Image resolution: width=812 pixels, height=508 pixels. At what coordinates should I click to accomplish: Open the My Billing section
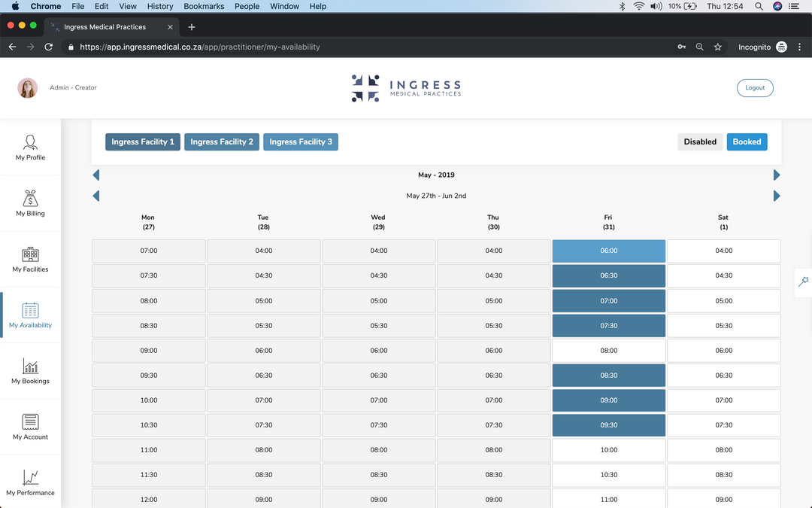click(30, 203)
